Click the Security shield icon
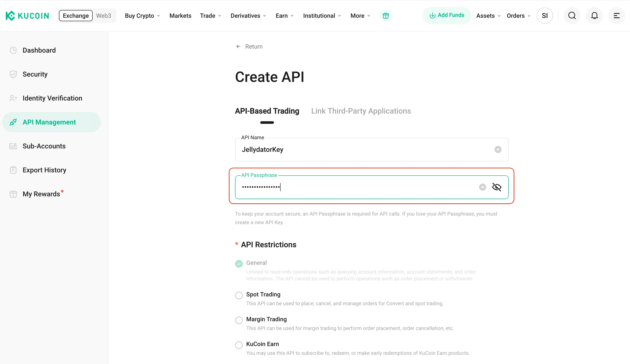This screenshot has width=630, height=364. [x=13, y=74]
